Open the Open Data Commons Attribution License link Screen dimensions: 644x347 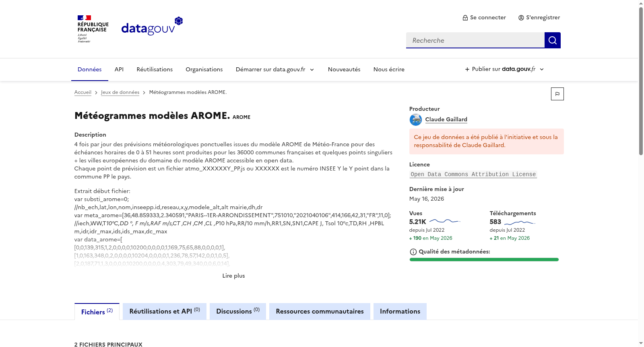tap(473, 175)
